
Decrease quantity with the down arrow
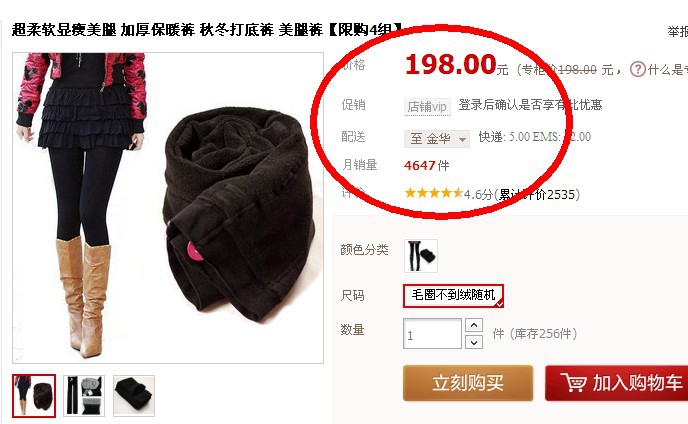click(x=474, y=342)
